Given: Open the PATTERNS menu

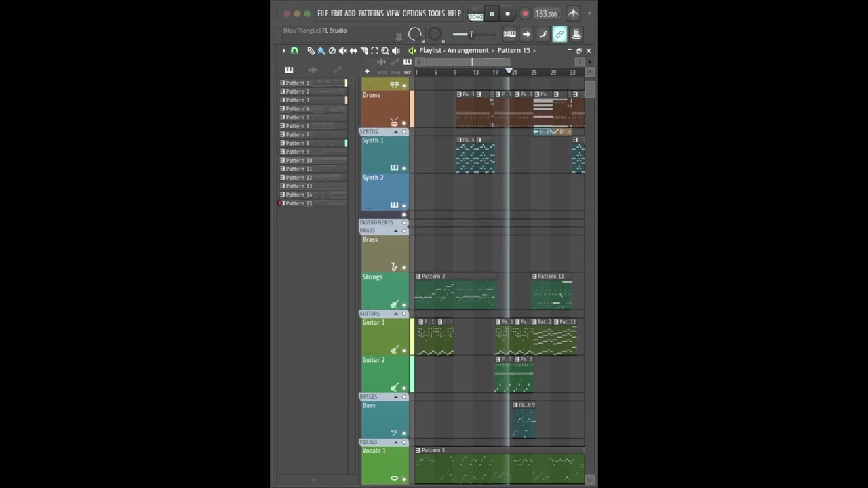Looking at the screenshot, I should (x=371, y=14).
